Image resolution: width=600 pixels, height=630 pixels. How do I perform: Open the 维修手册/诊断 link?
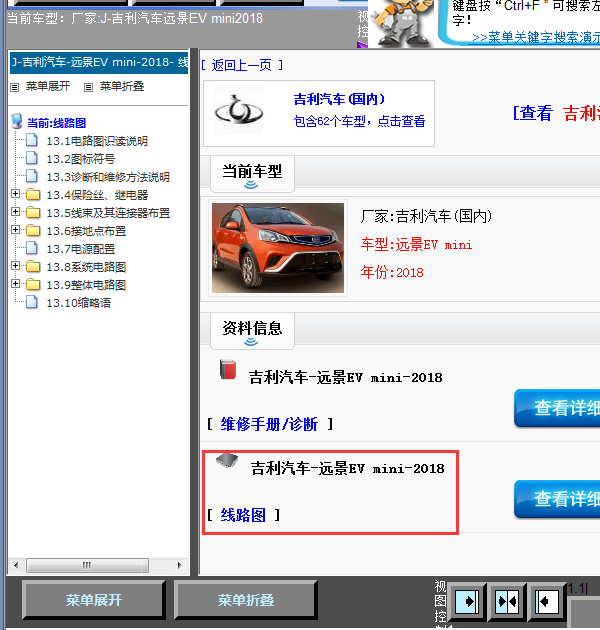pos(269,424)
